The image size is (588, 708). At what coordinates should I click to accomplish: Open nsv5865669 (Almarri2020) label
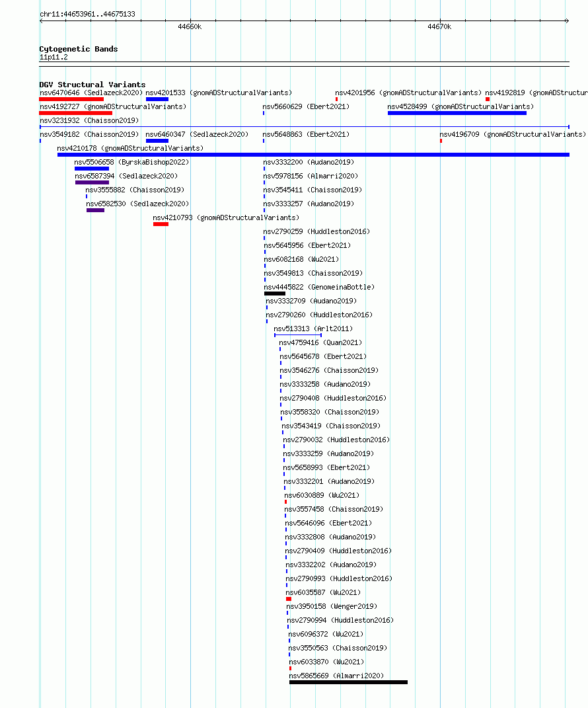click(337, 676)
